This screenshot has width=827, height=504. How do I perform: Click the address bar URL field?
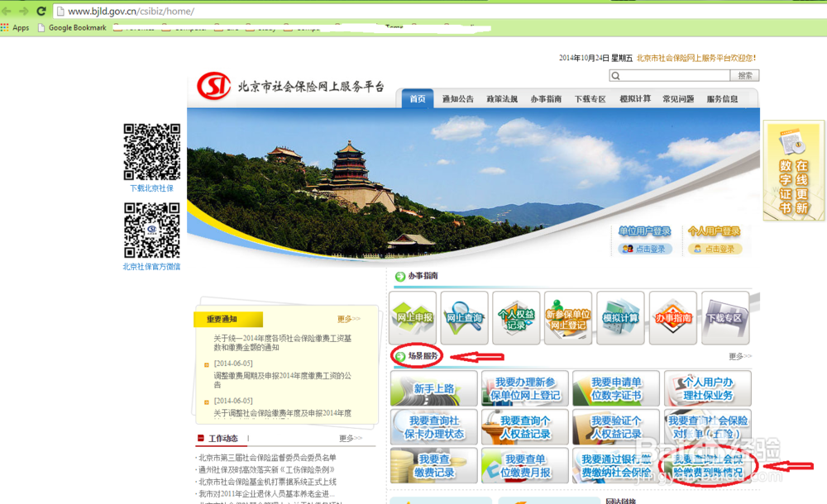[441, 11]
